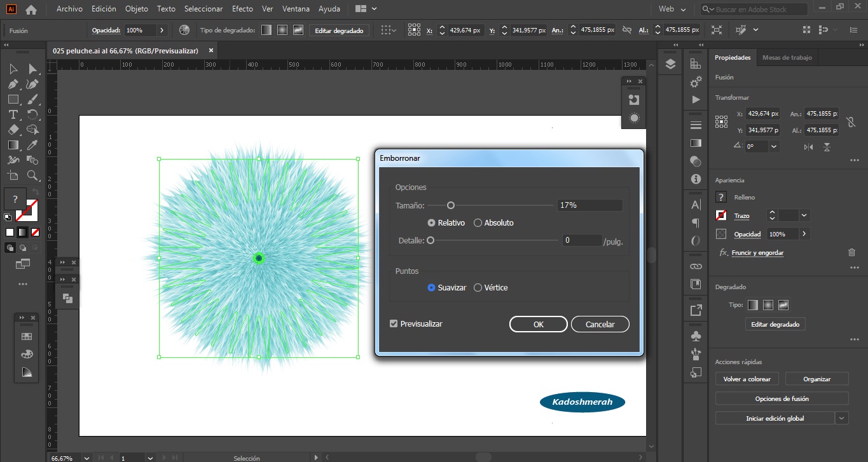Open the Paragraph panel icon
The height and width of the screenshot is (462, 868).
[696, 223]
